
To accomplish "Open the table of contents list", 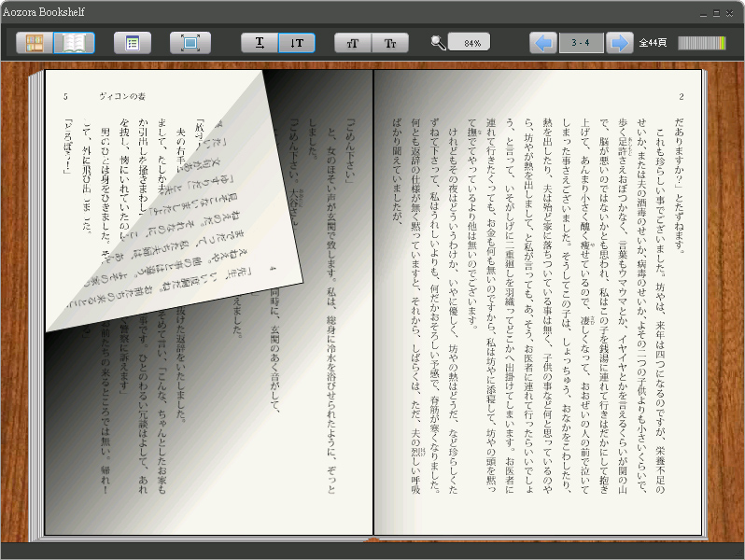I will 133,43.
